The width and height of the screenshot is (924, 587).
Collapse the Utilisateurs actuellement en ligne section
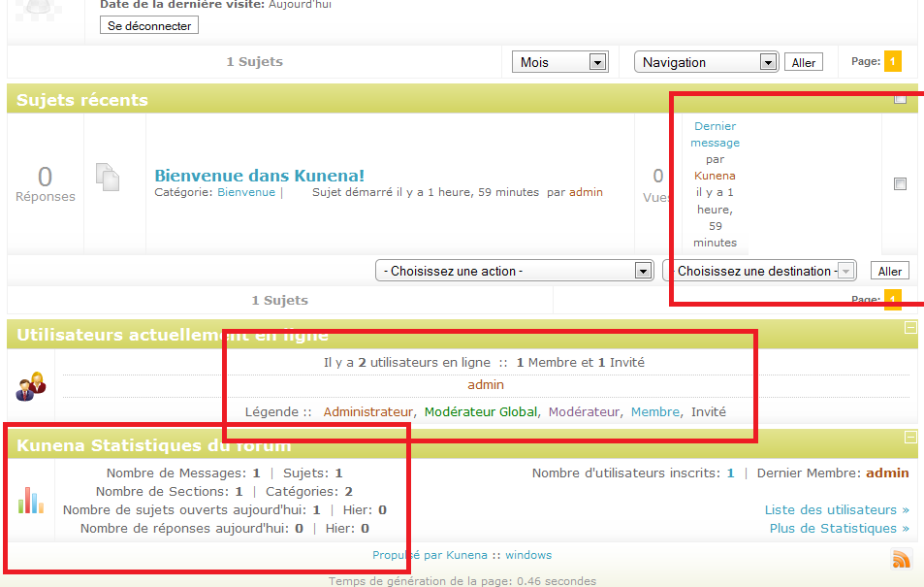pos(909,328)
